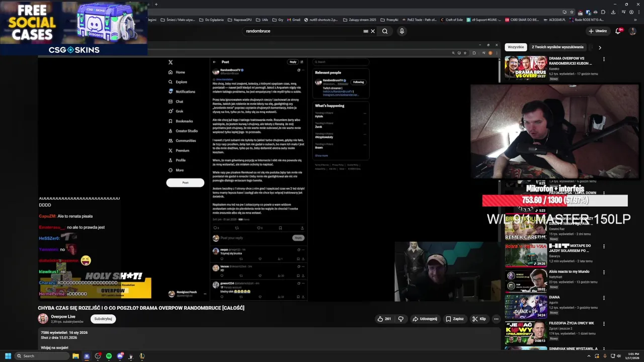Bookmark this page with star icon
This screenshot has height=362, width=644.
click(571, 12)
